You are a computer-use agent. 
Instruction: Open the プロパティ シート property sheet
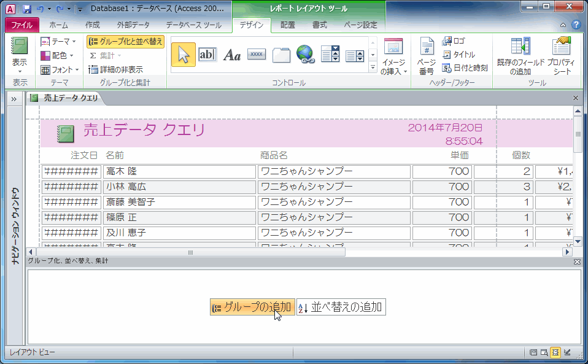click(x=561, y=56)
